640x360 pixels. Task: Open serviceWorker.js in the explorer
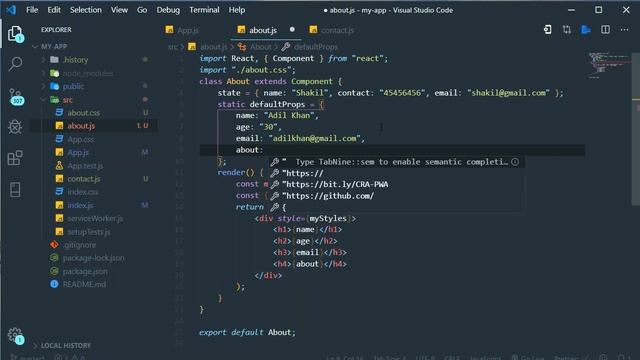[94, 219]
